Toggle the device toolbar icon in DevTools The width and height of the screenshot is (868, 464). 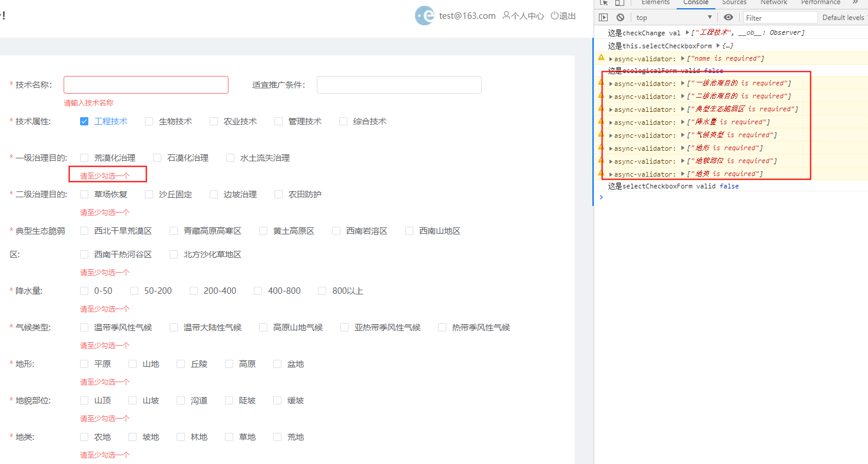(x=619, y=2)
